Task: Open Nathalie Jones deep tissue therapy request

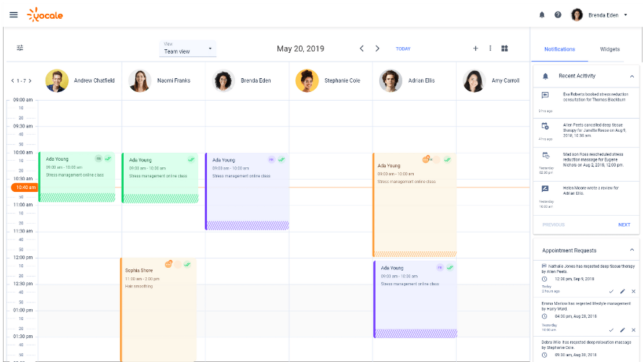Action: tap(587, 279)
